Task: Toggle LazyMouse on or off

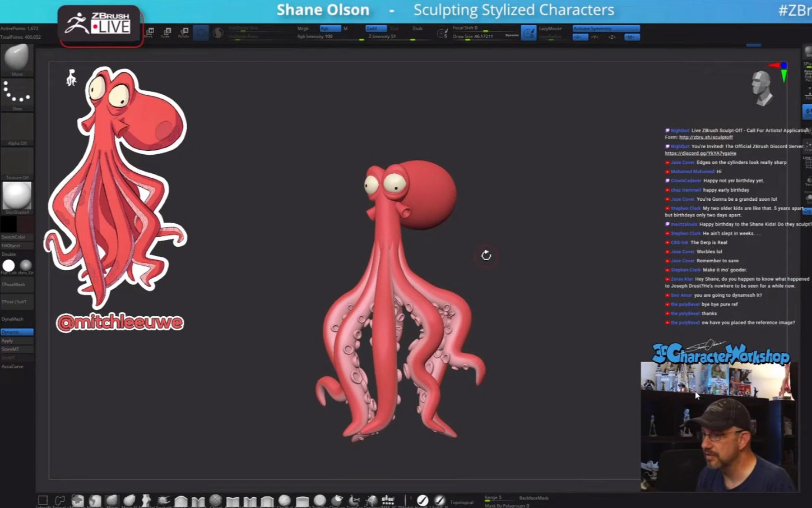Action: [550, 29]
